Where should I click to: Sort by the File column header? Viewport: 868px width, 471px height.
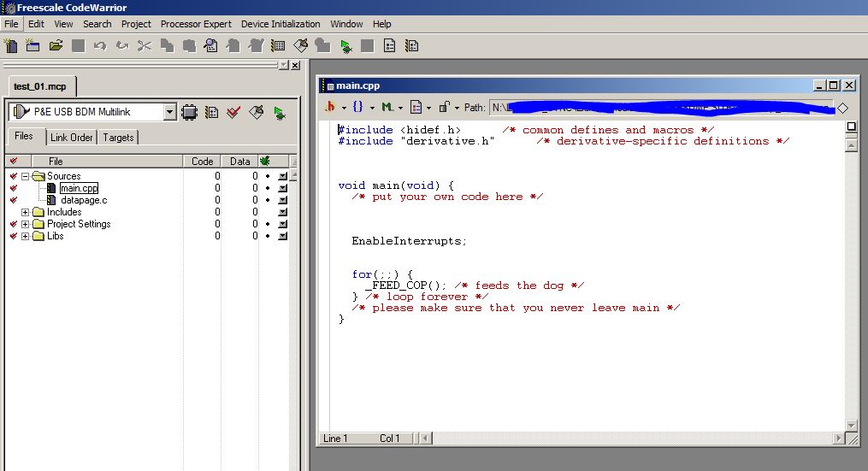(108, 161)
